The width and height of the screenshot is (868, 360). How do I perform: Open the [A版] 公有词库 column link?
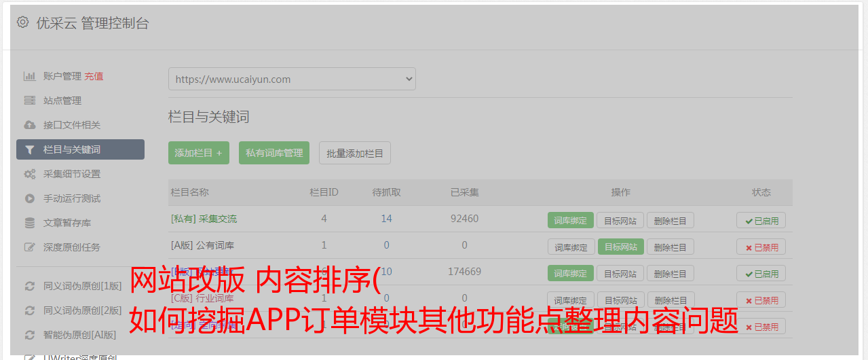[202, 245]
